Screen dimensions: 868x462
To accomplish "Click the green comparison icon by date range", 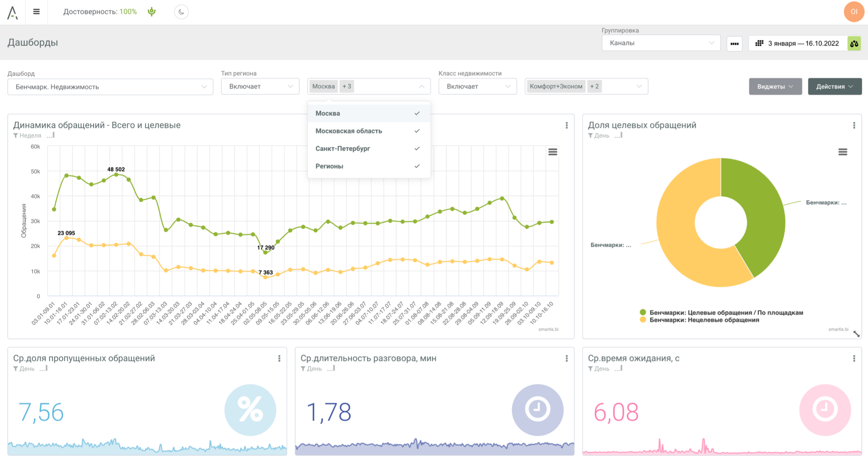I will click(854, 43).
